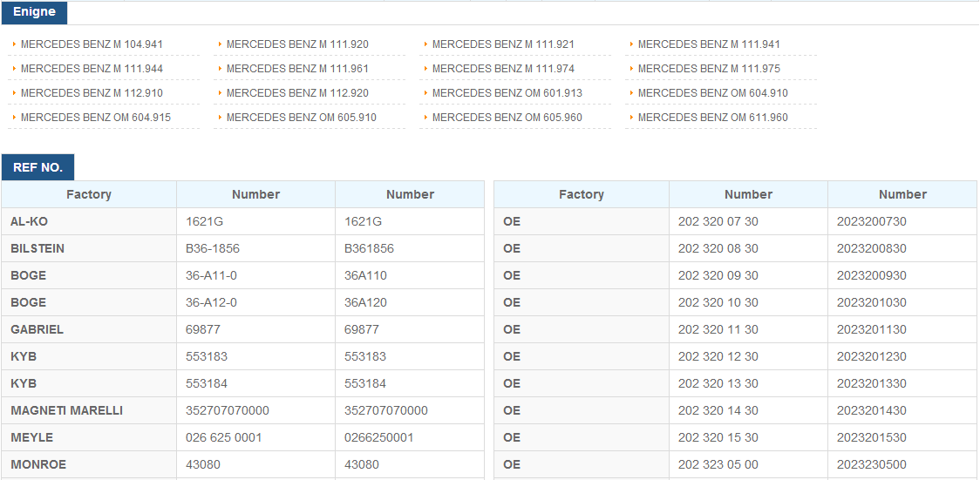Open MERCEDES BENZ M 111.941 engine link
This screenshot has width=980, height=480.
tap(709, 44)
